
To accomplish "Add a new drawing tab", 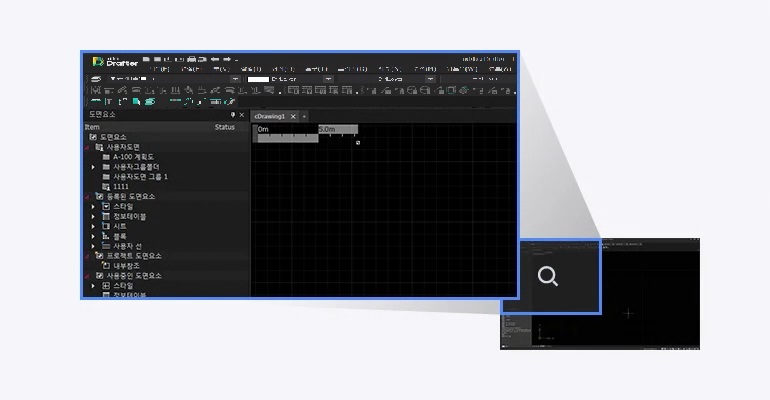I will pos(304,116).
